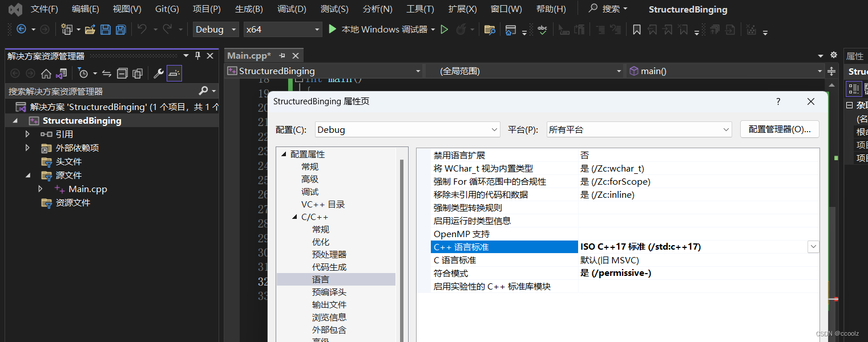Toggle a bookmark using the bookmark toolbar icon
The height and width of the screenshot is (342, 868).
click(x=637, y=29)
